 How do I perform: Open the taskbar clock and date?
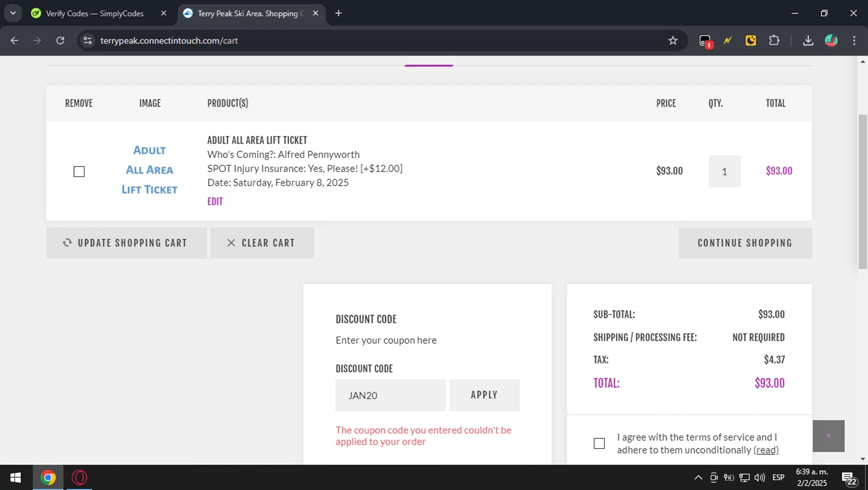tap(812, 477)
